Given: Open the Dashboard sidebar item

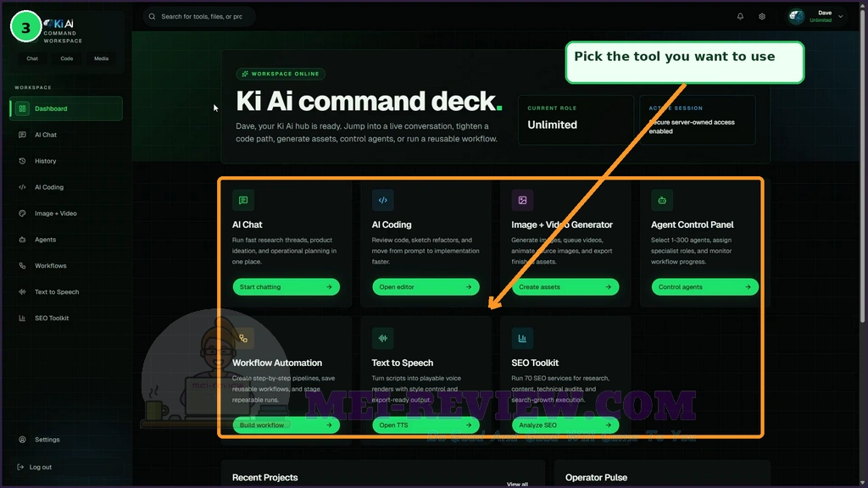Looking at the screenshot, I should pyautogui.click(x=66, y=108).
